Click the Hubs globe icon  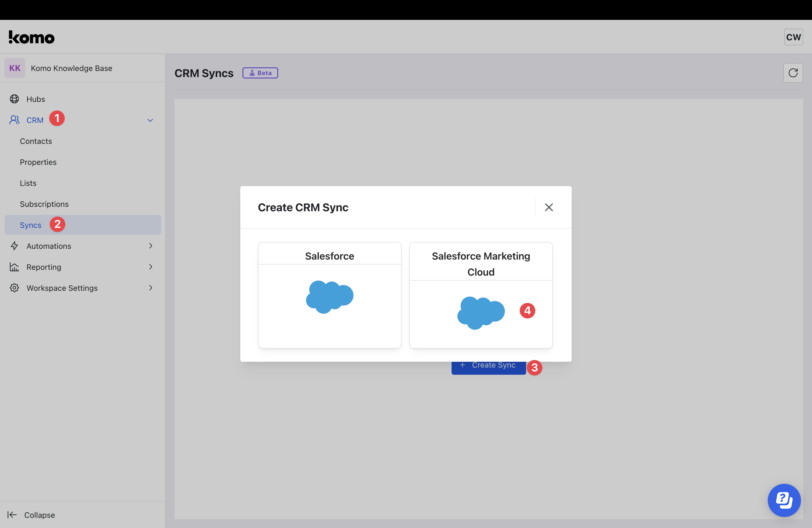pyautogui.click(x=14, y=99)
